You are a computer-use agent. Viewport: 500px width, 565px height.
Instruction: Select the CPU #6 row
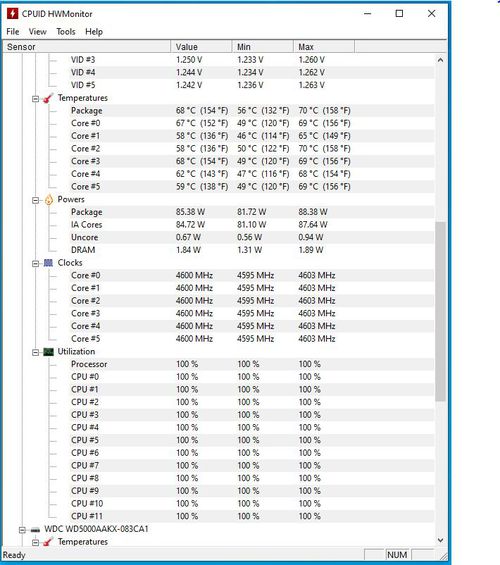[x=252, y=453]
